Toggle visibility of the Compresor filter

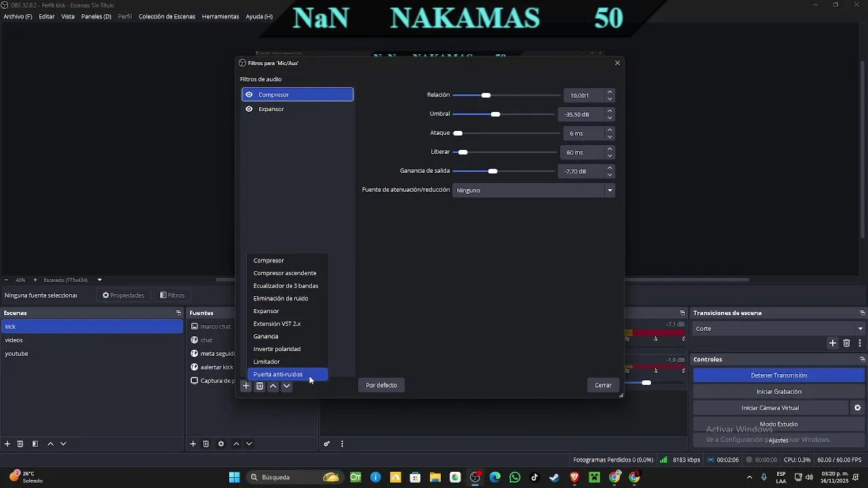[249, 95]
